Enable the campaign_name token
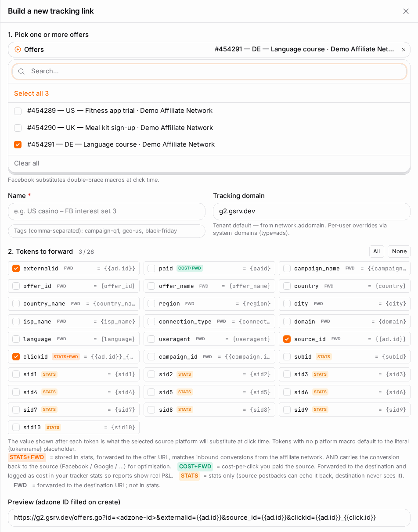This screenshot has height=532, width=418. [x=287, y=268]
